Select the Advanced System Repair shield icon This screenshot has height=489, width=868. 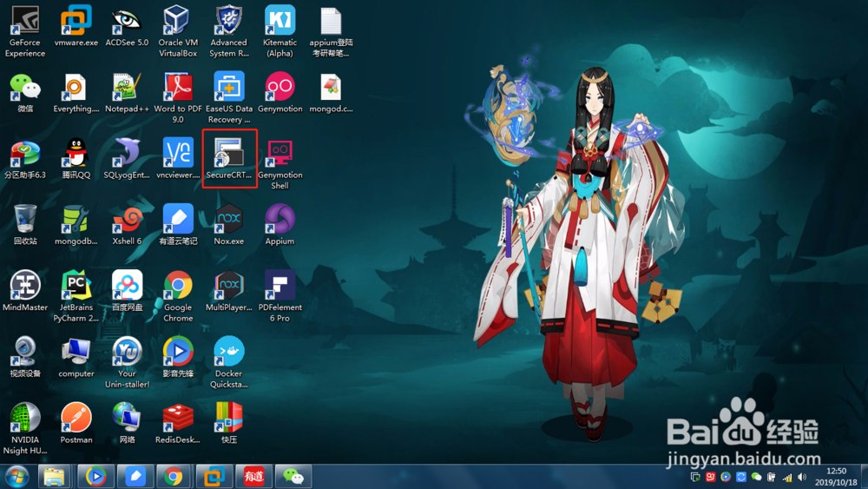(x=228, y=31)
